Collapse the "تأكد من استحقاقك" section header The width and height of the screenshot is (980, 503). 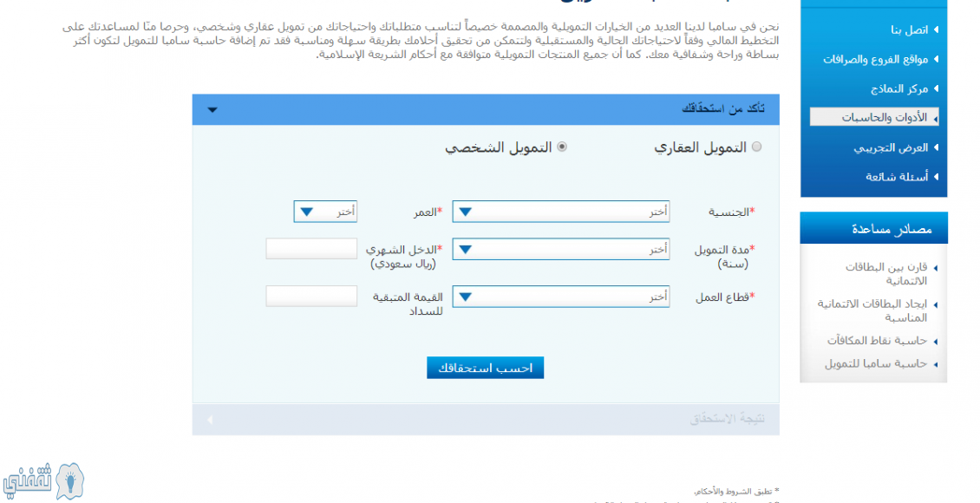[x=486, y=109]
